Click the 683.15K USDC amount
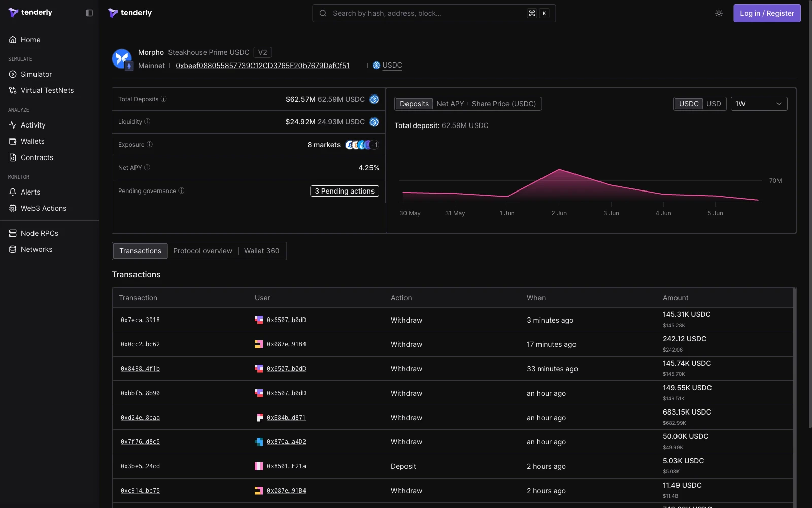Image resolution: width=812 pixels, height=508 pixels. click(687, 412)
